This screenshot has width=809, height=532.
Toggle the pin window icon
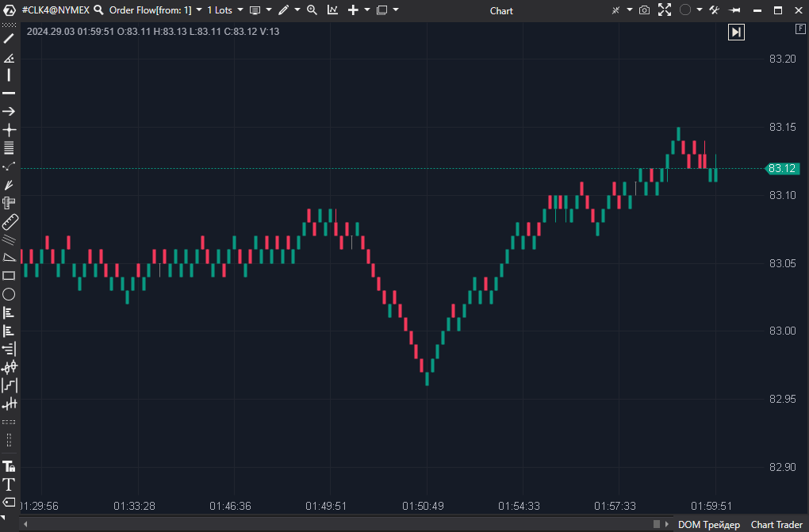(x=734, y=10)
